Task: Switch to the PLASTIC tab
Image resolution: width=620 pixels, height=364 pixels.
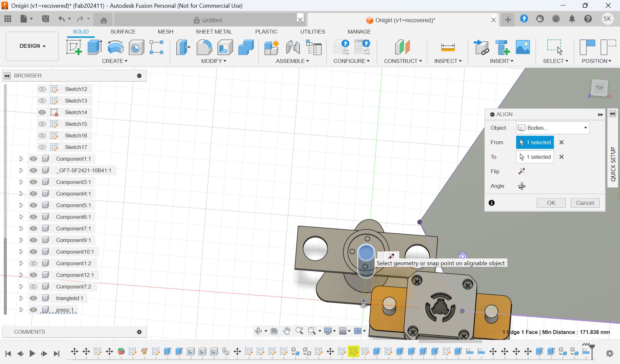Action: [x=266, y=32]
